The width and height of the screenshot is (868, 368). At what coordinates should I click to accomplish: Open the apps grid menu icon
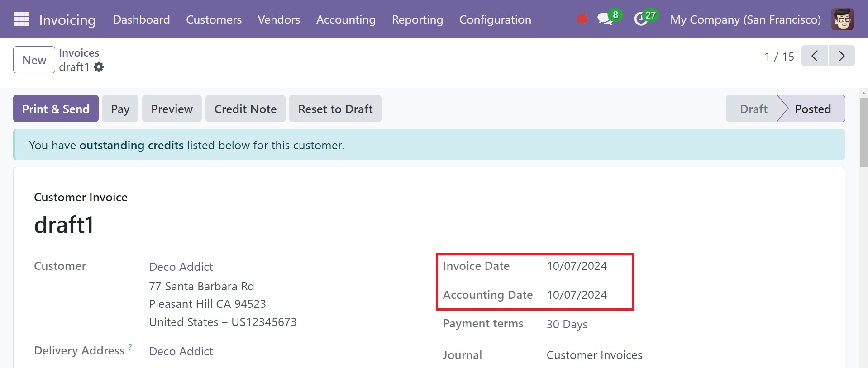[21, 19]
